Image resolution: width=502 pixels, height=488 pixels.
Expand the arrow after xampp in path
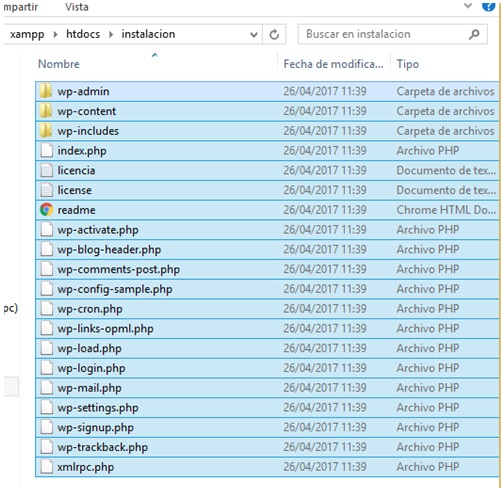[x=55, y=34]
